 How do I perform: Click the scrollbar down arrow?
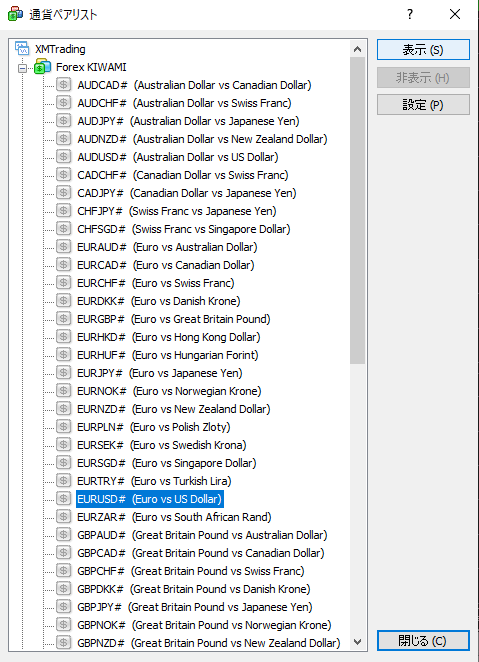click(x=357, y=642)
